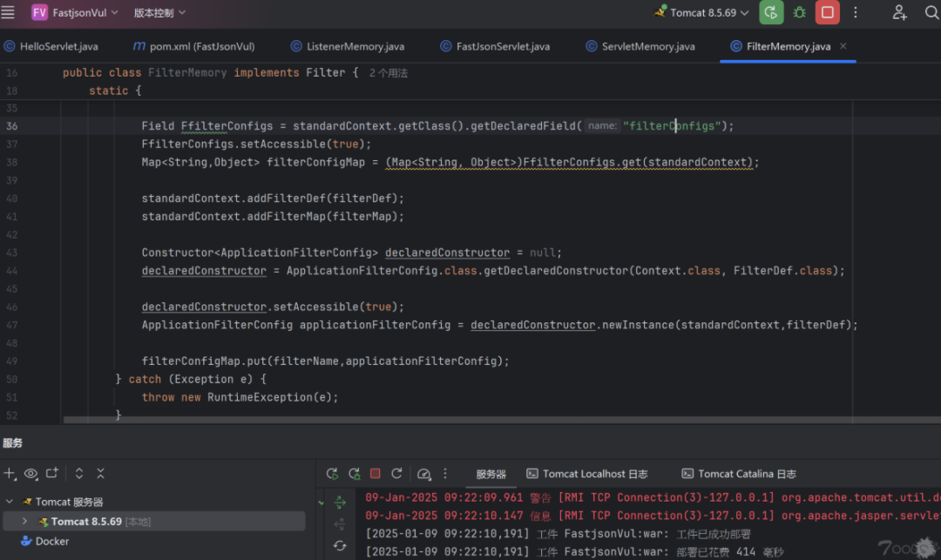The image size is (941, 560).
Task: Switch to HelloServlet.java tab
Action: 51,46
